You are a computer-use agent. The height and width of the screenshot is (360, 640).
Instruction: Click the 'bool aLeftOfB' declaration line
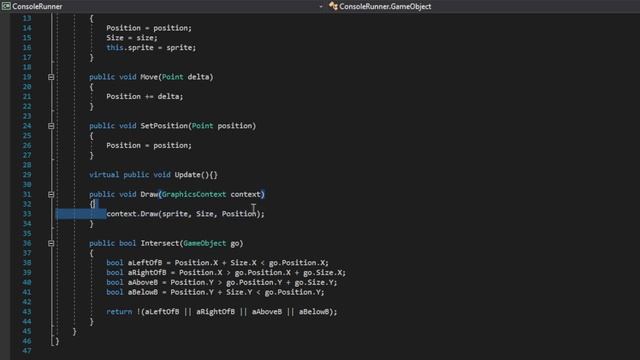click(x=217, y=263)
